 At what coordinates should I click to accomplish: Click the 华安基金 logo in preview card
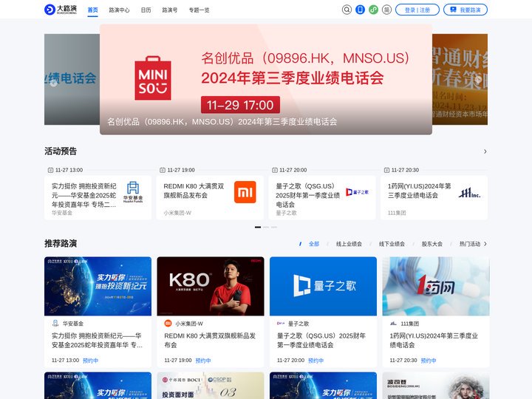(x=133, y=192)
